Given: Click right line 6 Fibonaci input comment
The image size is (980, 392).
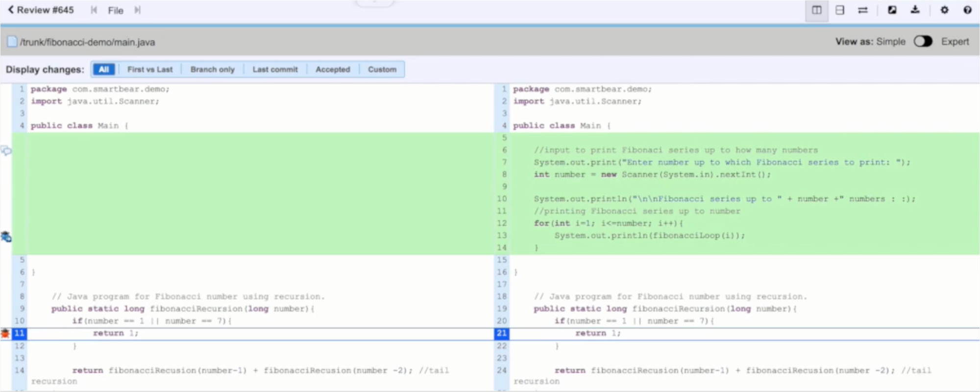Looking at the screenshot, I should pyautogui.click(x=676, y=150).
